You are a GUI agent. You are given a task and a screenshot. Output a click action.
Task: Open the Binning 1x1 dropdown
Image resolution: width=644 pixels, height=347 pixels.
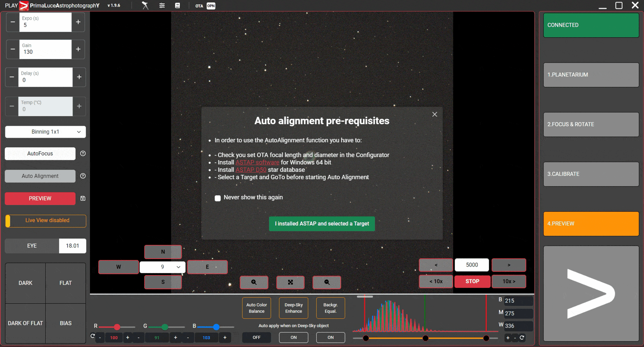click(46, 132)
